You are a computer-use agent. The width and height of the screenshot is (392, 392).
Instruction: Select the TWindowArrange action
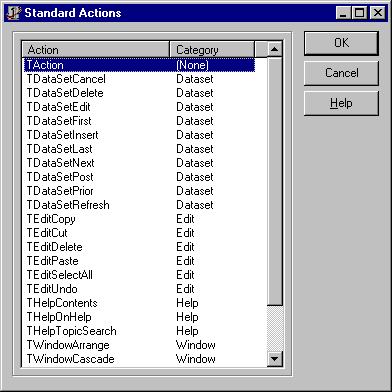point(139,345)
